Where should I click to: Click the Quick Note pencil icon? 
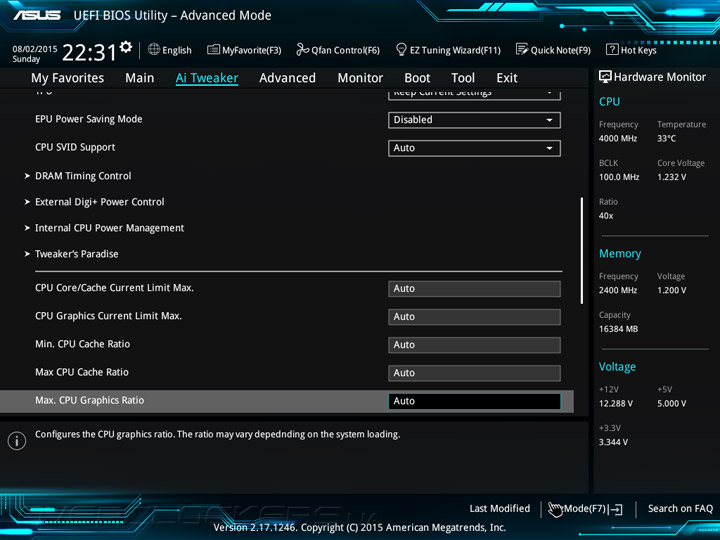pos(522,49)
